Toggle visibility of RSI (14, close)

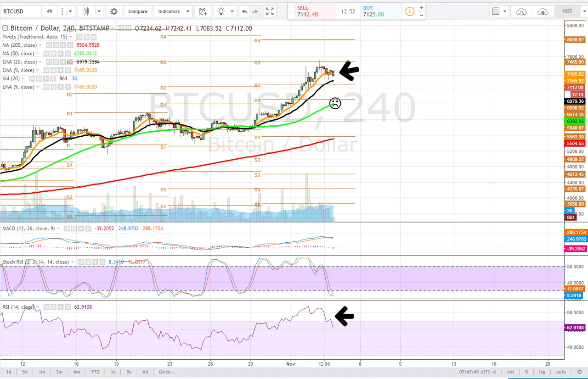tap(45, 307)
